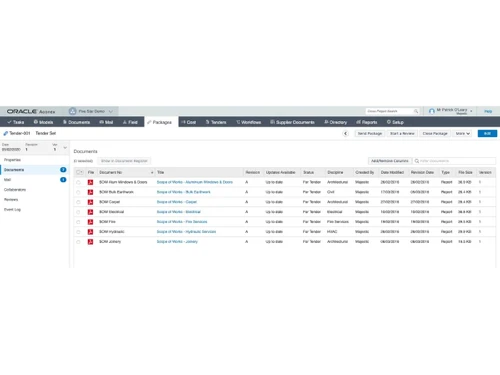
Task: Open the Mail menu in top navigation
Action: (106, 122)
